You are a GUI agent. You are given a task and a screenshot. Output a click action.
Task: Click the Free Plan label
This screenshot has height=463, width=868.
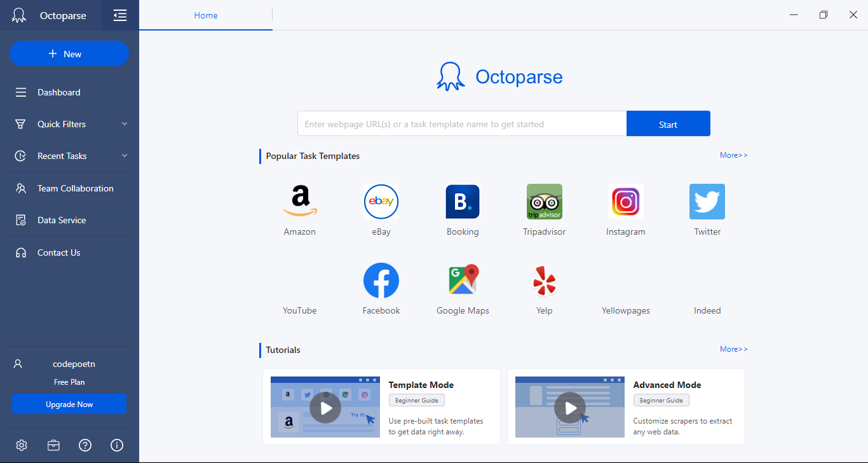[x=69, y=382]
